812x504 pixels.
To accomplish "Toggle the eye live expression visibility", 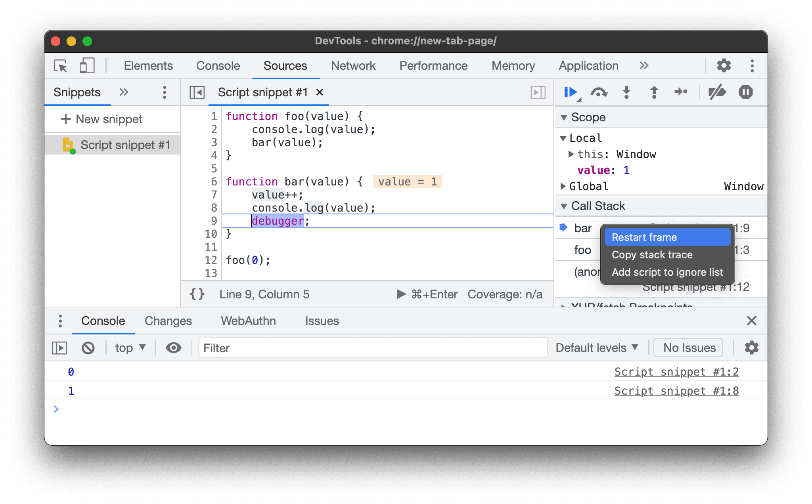I will [173, 347].
